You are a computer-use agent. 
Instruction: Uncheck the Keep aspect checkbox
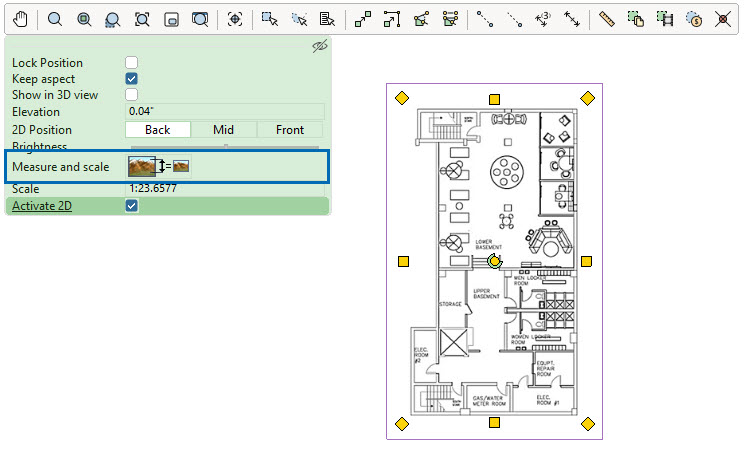(x=132, y=78)
